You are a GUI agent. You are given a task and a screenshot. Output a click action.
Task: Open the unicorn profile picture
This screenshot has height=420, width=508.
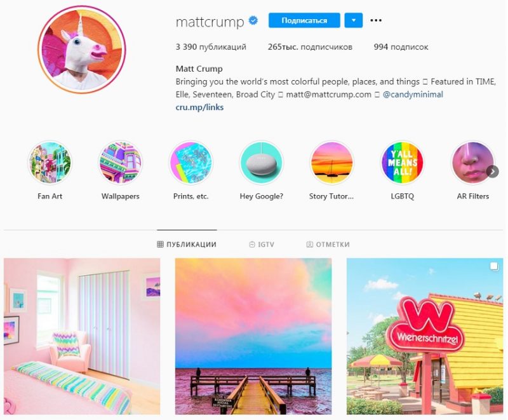click(82, 50)
